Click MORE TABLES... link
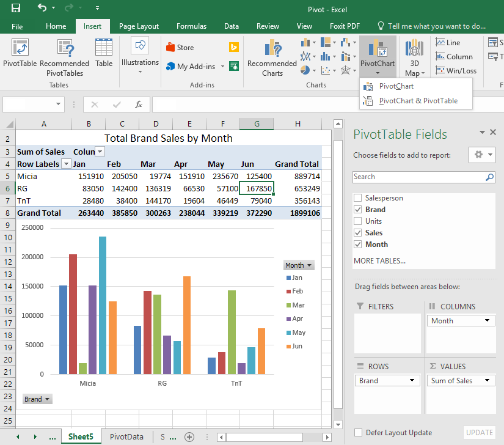 tap(379, 261)
